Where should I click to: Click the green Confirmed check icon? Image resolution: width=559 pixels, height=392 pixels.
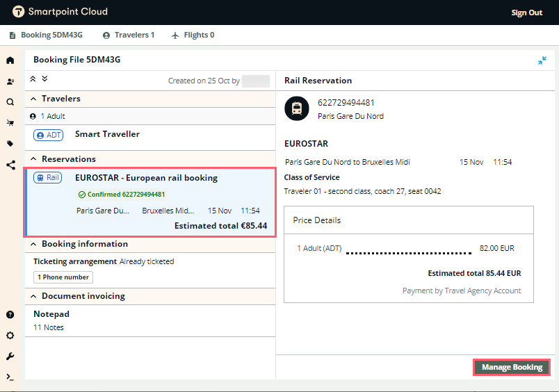point(81,195)
